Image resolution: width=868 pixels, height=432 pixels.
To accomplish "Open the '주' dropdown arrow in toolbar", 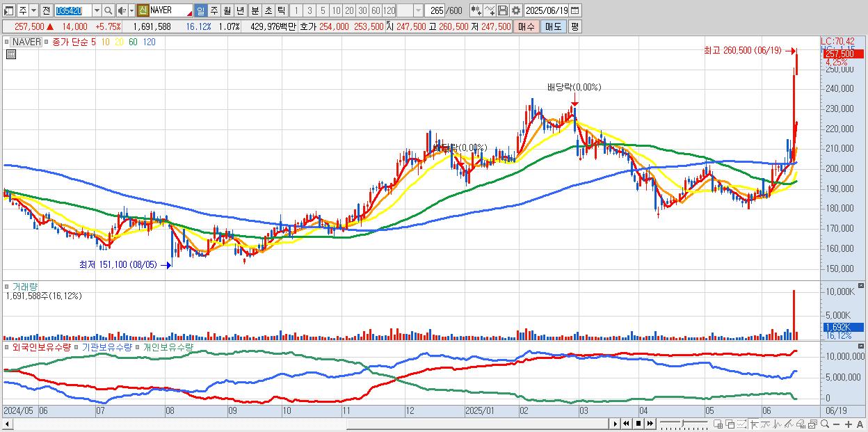I will click(x=33, y=10).
